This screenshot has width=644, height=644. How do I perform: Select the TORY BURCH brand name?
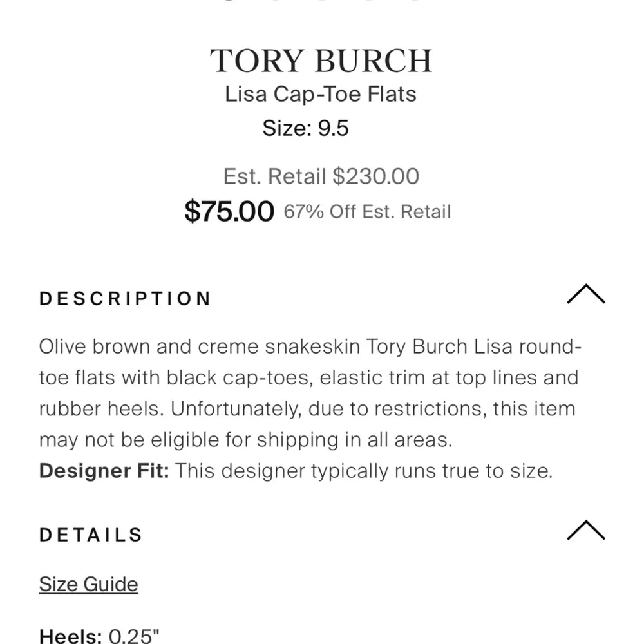(321, 60)
